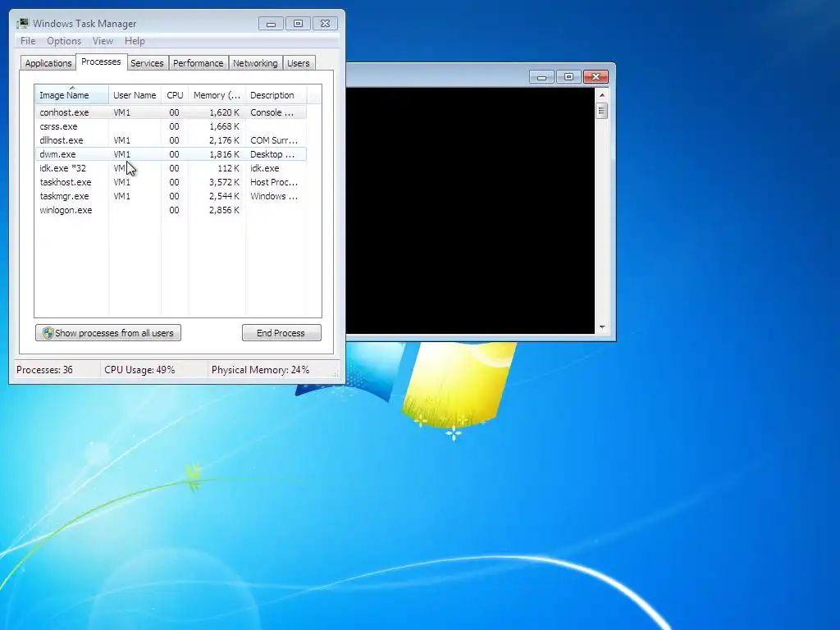The height and width of the screenshot is (630, 840).
Task: Sort by User Name column header
Action: (x=135, y=95)
